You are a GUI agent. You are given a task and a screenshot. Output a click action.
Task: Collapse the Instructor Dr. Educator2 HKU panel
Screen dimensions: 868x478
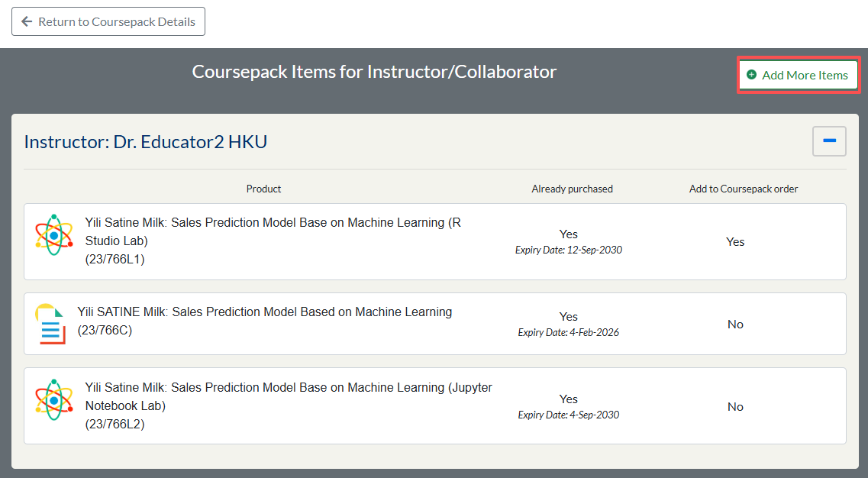coord(829,141)
